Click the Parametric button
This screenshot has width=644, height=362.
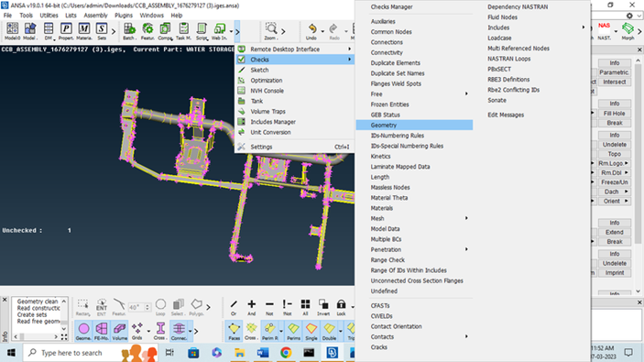[x=615, y=72]
